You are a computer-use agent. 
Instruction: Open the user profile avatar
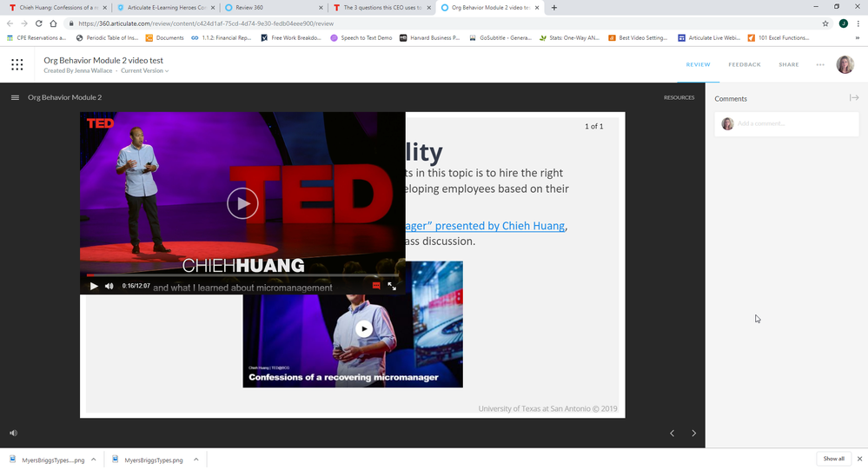coord(845,65)
